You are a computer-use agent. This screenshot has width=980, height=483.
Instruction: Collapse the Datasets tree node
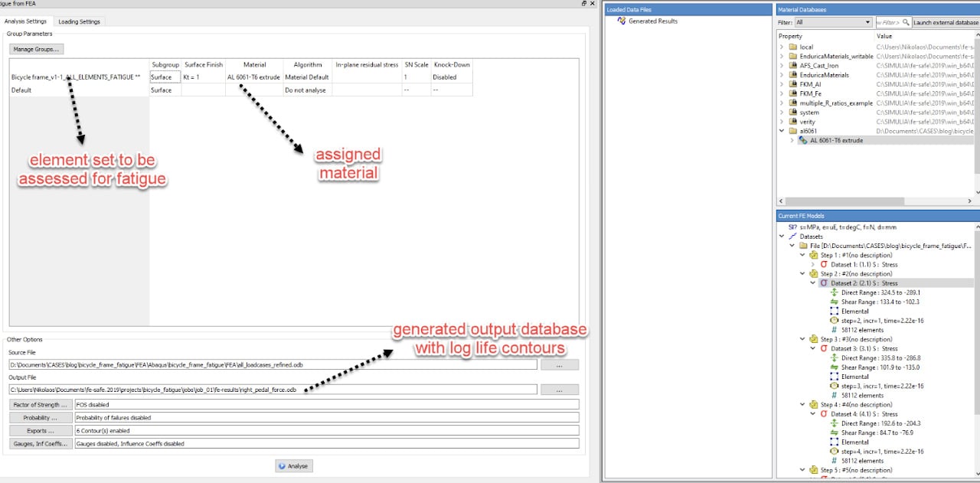pos(782,237)
